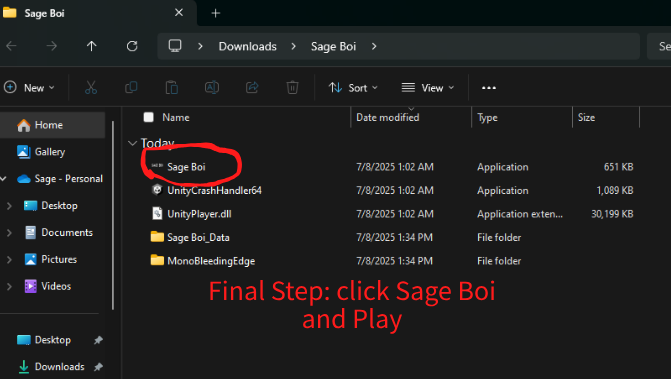Sort by Date modified column header

pos(388,118)
